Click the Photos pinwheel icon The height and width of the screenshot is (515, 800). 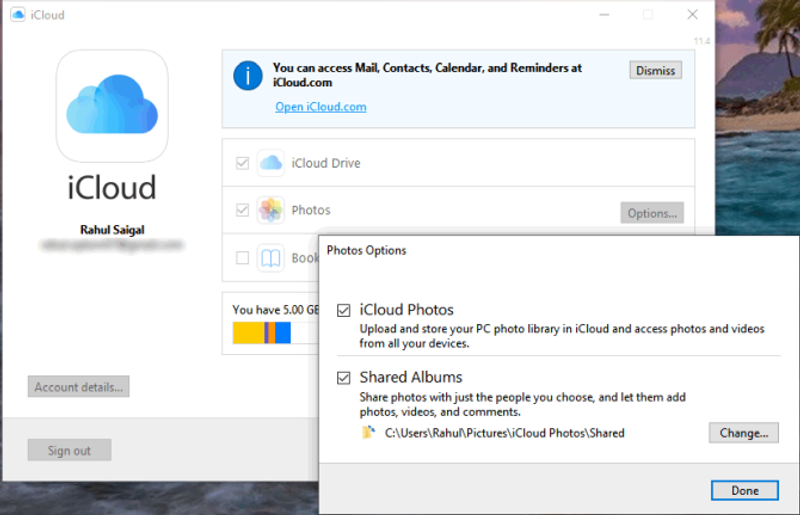tap(270, 210)
